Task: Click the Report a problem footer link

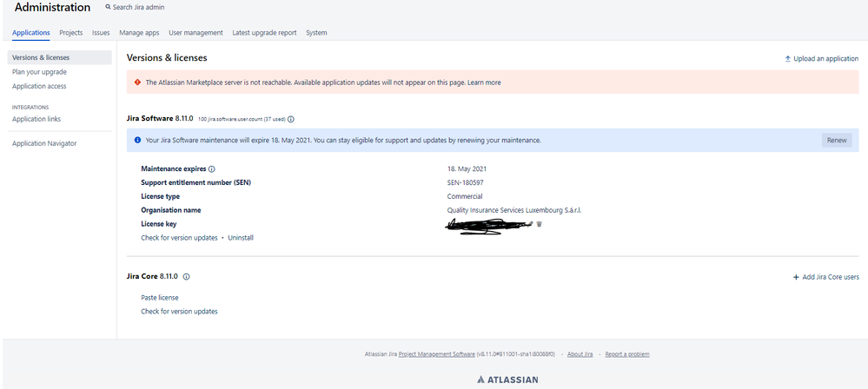Action: pyautogui.click(x=627, y=354)
